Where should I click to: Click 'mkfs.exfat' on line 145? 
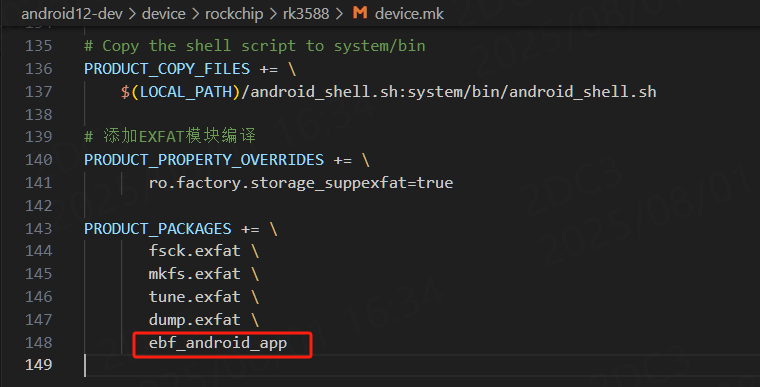click(x=194, y=274)
